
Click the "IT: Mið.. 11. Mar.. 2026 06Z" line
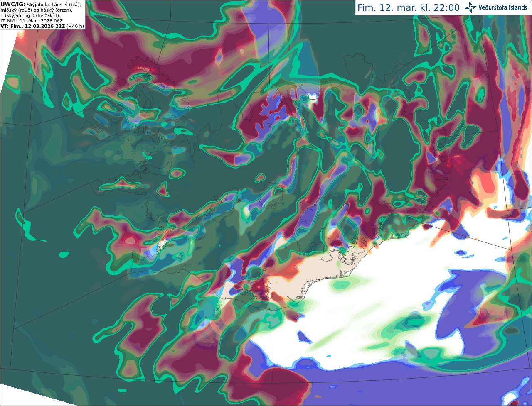coord(32,21)
